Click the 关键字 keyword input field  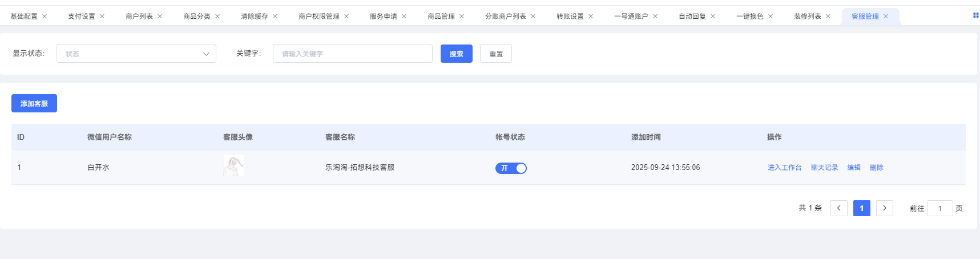click(352, 54)
